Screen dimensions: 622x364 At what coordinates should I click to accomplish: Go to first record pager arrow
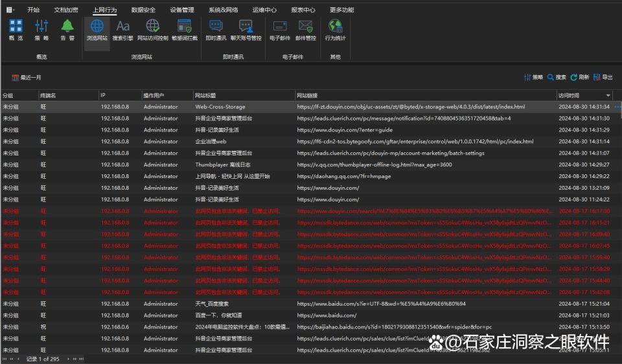5,359
